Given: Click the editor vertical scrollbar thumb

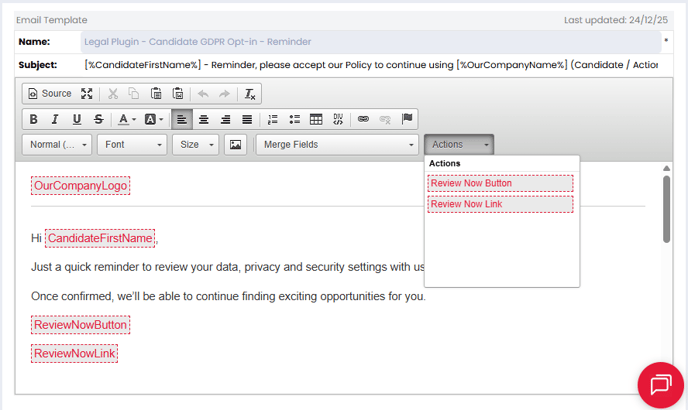Looking at the screenshot, I should [x=666, y=209].
